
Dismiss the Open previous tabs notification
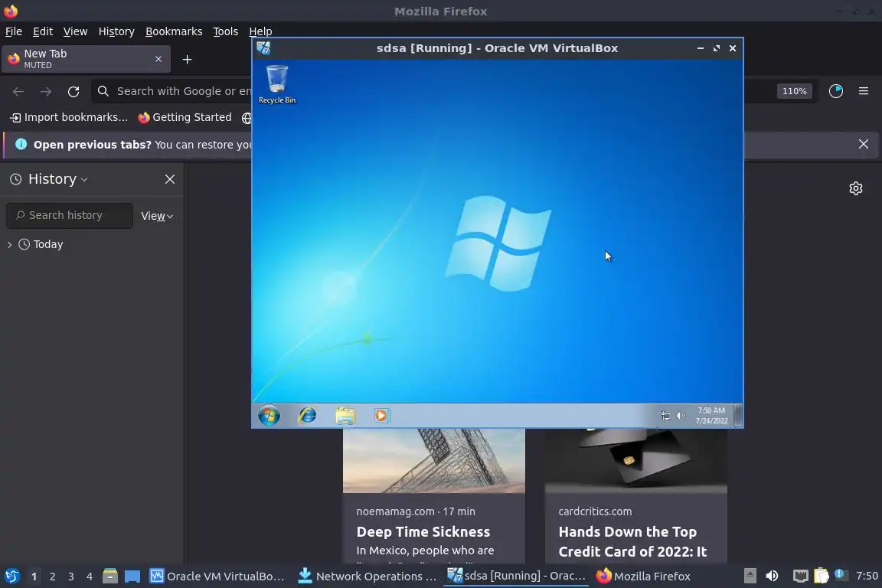tap(864, 144)
